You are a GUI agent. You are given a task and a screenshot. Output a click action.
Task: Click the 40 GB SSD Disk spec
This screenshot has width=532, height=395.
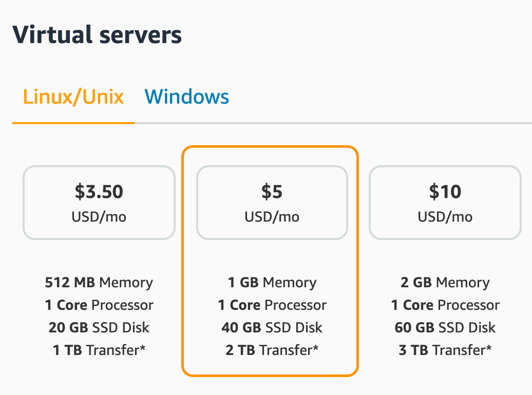(272, 328)
